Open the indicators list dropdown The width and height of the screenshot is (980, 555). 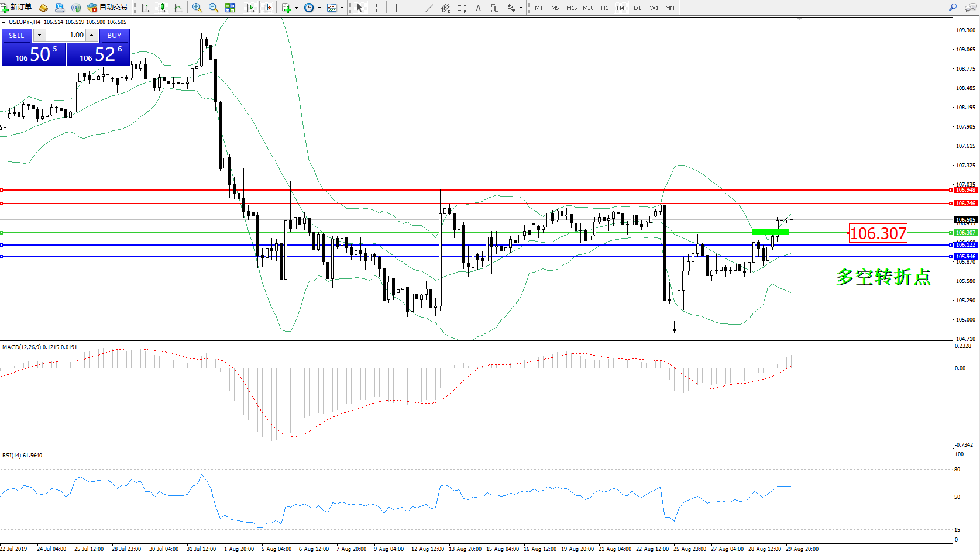click(296, 8)
